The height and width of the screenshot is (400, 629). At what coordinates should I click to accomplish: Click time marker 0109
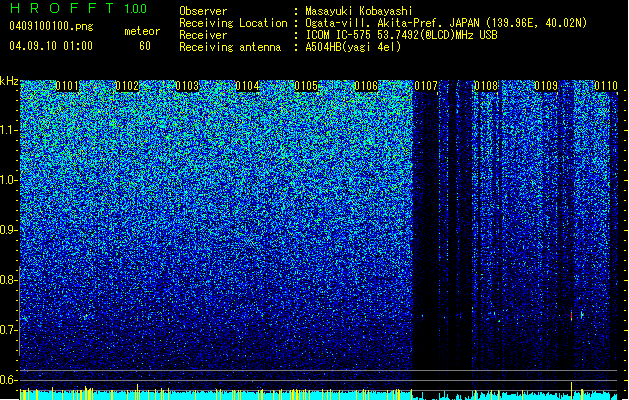tap(546, 86)
